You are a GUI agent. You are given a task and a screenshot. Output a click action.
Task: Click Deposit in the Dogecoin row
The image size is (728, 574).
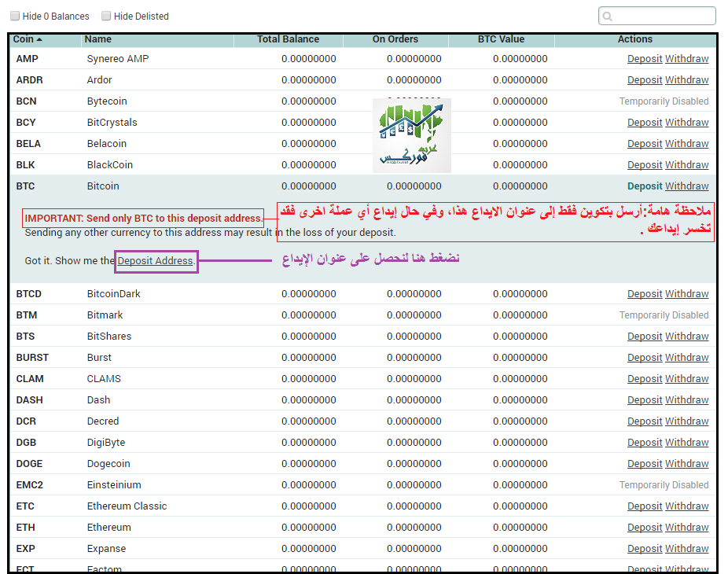(645, 464)
